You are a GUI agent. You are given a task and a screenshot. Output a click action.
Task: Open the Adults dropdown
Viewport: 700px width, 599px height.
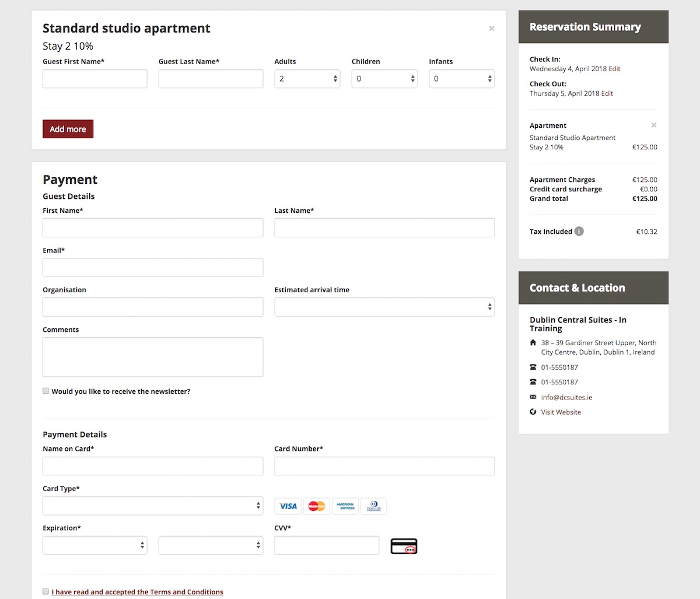click(308, 79)
